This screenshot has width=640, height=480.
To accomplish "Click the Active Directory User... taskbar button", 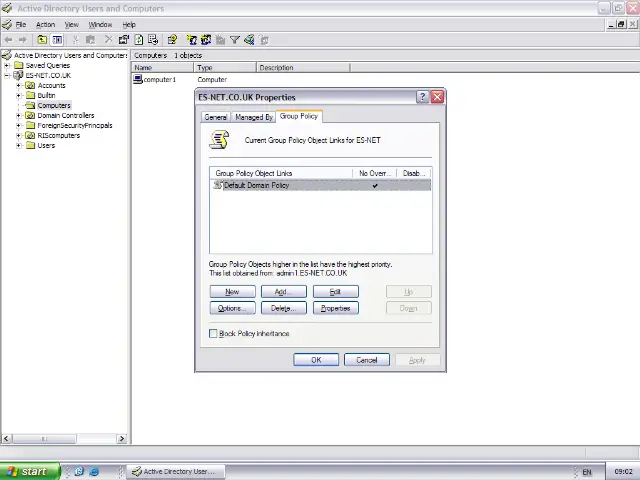I will tap(176, 471).
